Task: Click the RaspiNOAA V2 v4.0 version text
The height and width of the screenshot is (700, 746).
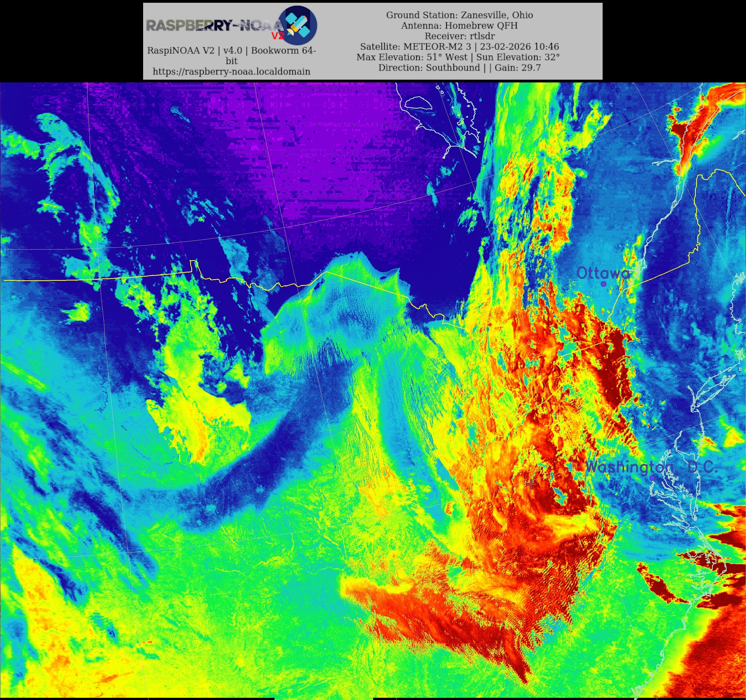Action: pos(231,51)
